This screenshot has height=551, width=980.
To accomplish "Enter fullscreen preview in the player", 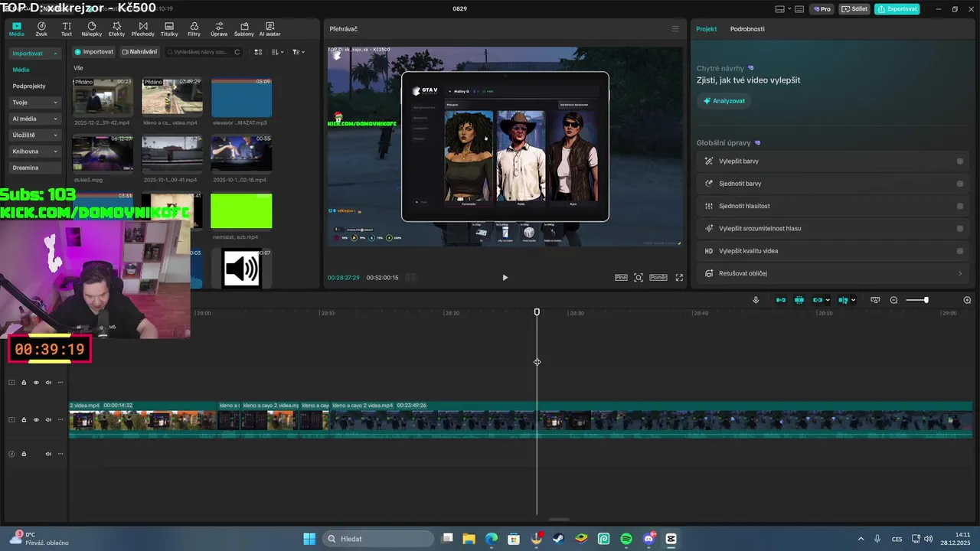I will [x=679, y=278].
